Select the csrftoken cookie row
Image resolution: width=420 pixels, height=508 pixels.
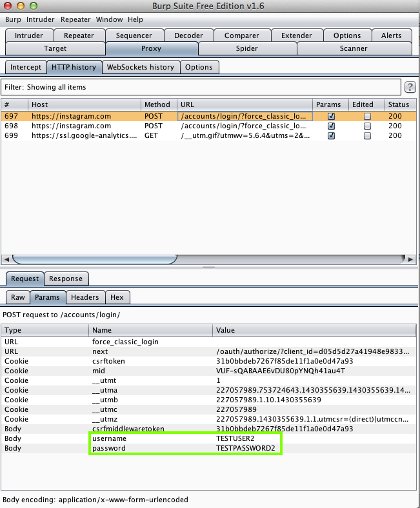coord(208,361)
